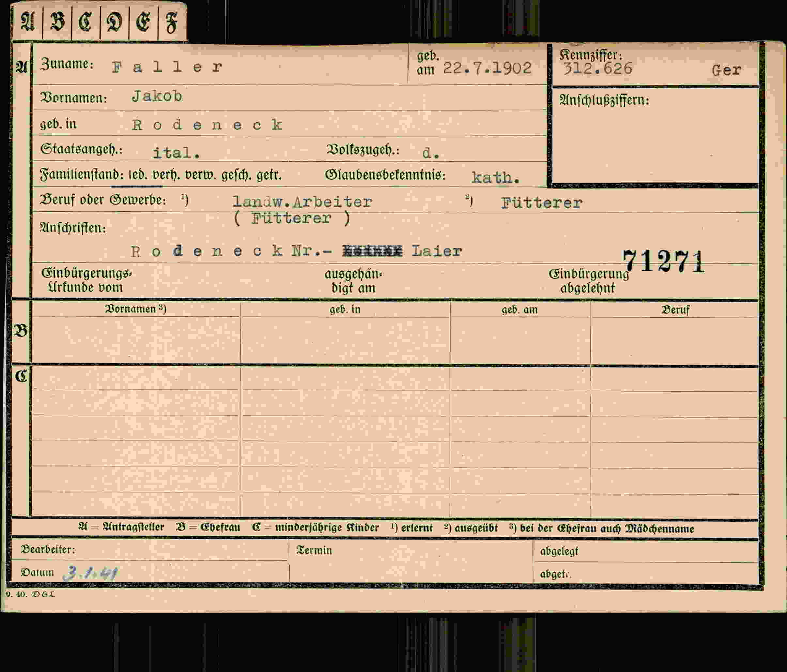Click the section A marker beside Zuname
The width and height of the screenshot is (787, 672).
pyautogui.click(x=22, y=67)
